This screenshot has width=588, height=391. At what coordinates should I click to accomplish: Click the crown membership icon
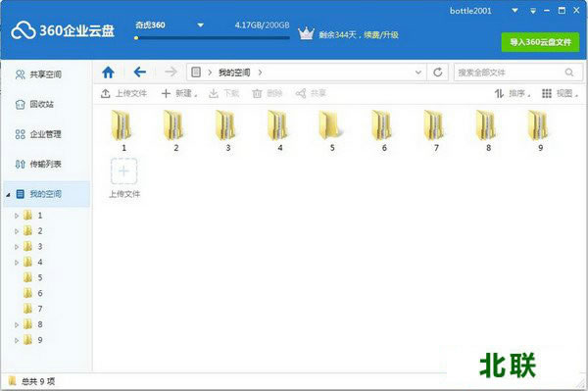tap(306, 33)
